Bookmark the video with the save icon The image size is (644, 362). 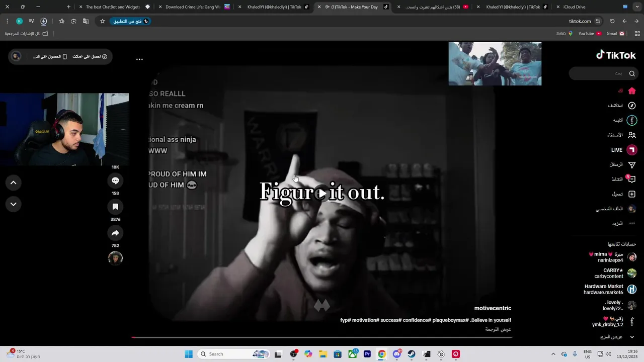(x=115, y=207)
